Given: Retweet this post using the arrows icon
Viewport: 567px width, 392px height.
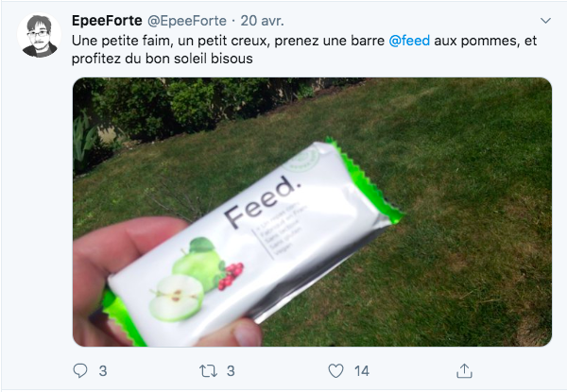Looking at the screenshot, I should (x=208, y=371).
